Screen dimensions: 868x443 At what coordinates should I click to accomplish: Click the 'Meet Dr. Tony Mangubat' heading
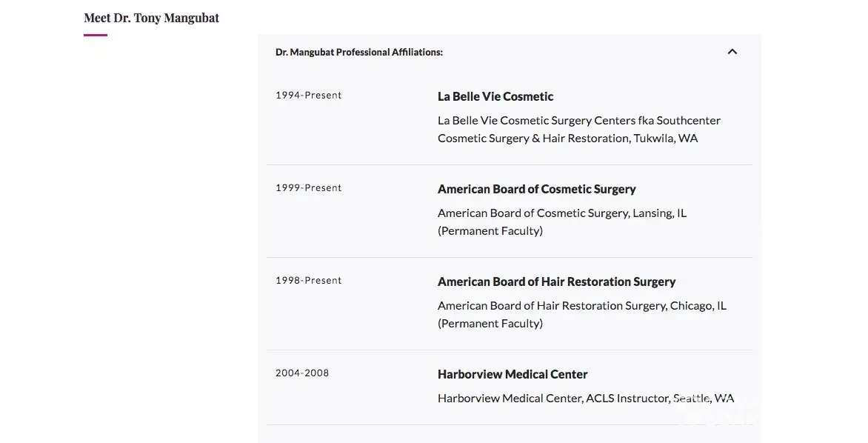(152, 18)
